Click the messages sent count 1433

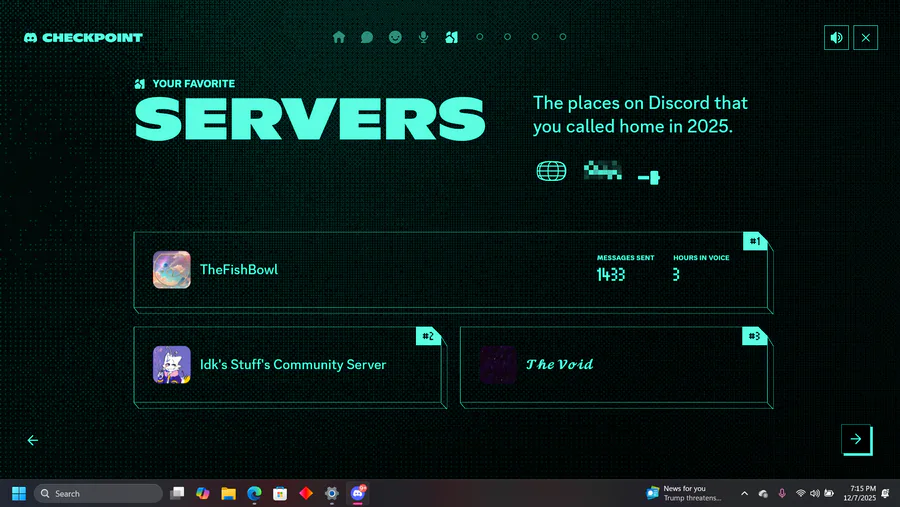coord(611,275)
